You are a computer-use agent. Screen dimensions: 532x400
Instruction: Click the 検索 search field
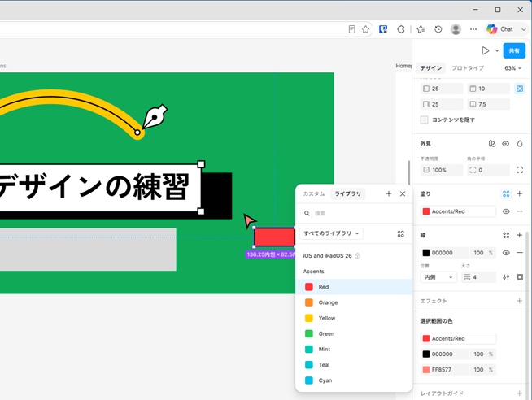(354, 213)
